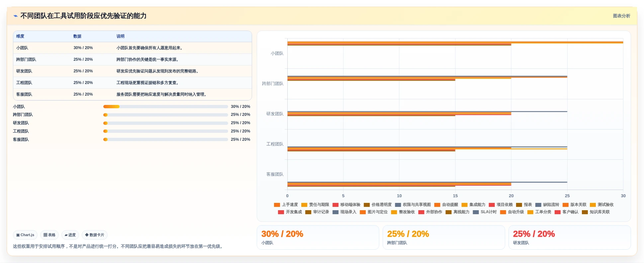Click the 跨部门团队 progress bar
Image resolution: width=644 pixels, height=263 pixels.
tap(165, 115)
